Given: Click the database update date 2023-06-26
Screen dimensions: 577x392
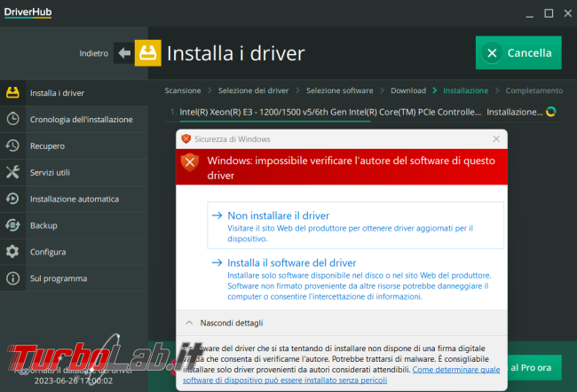Looking at the screenshot, I should [x=73, y=381].
